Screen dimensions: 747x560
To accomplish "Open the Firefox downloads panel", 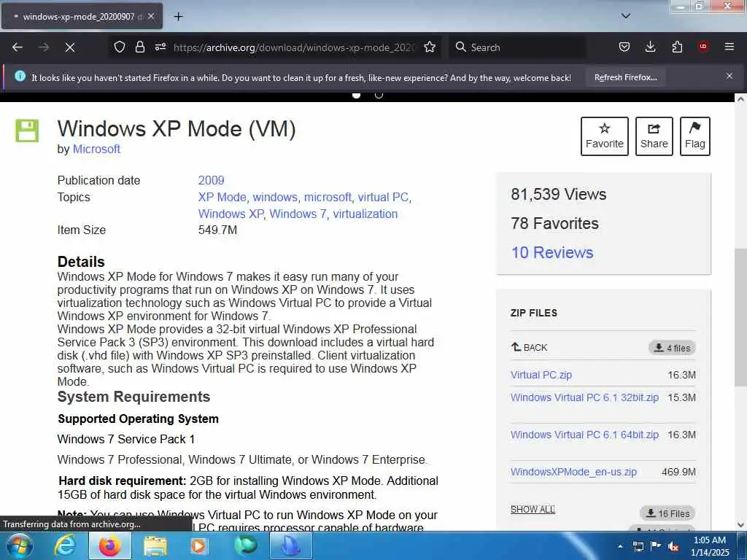I will pyautogui.click(x=650, y=47).
